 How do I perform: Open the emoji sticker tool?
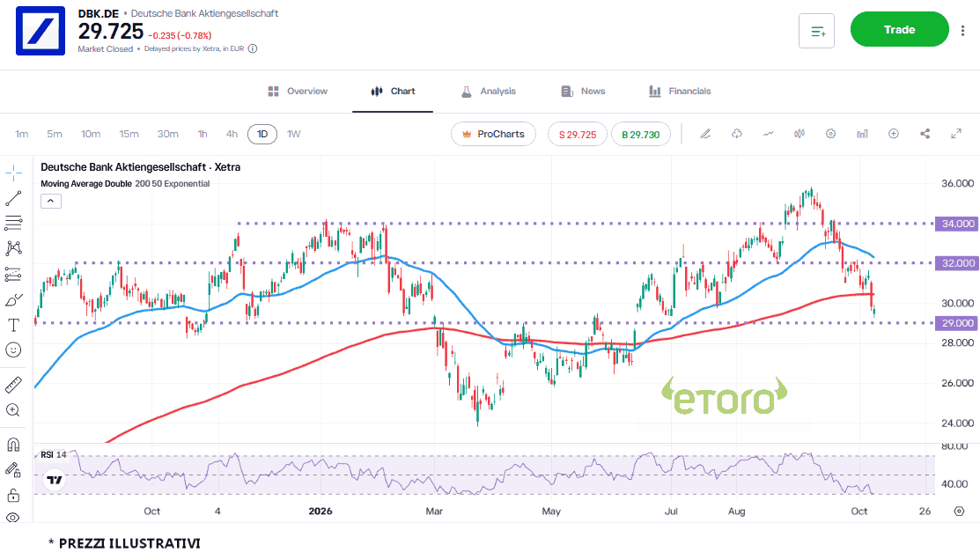(13, 350)
